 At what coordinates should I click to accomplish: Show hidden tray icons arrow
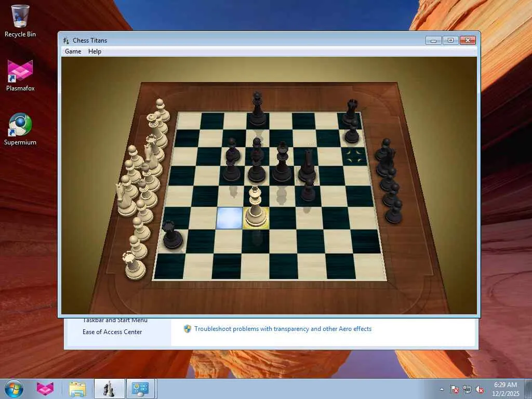(x=442, y=389)
